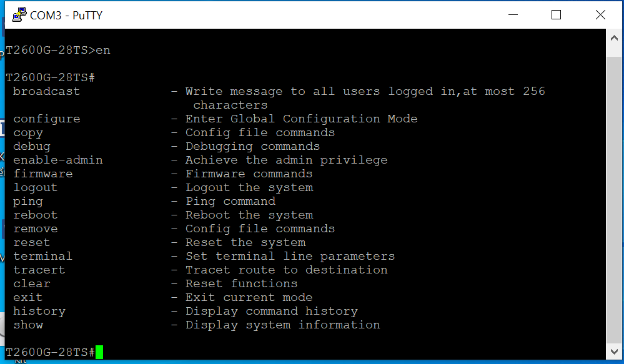
Task: Maximize the PuTTY window
Action: click(556, 15)
